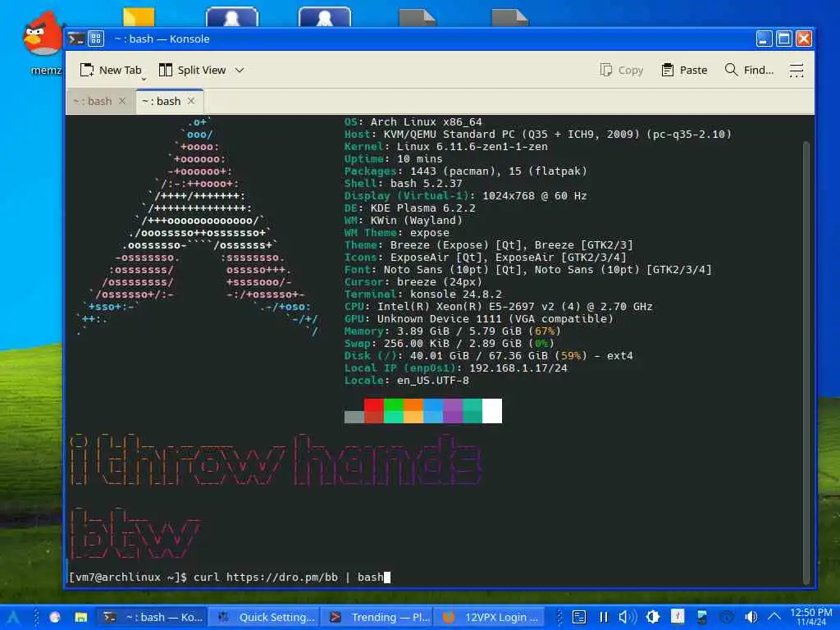Click the Host KVM/QEMU Standard PC line
Screen dimensions: 840x630
point(538,134)
